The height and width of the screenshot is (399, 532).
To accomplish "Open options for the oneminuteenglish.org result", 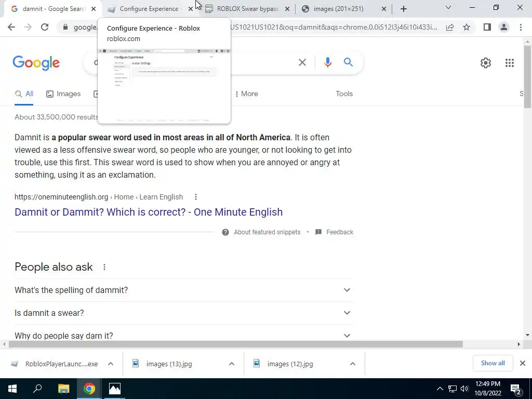I will [196, 197].
